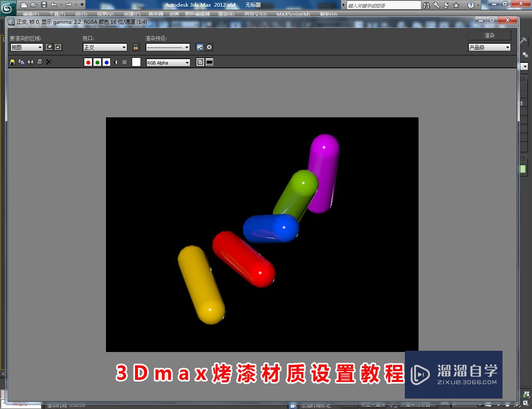Click the auto region selected icon

(x=58, y=47)
